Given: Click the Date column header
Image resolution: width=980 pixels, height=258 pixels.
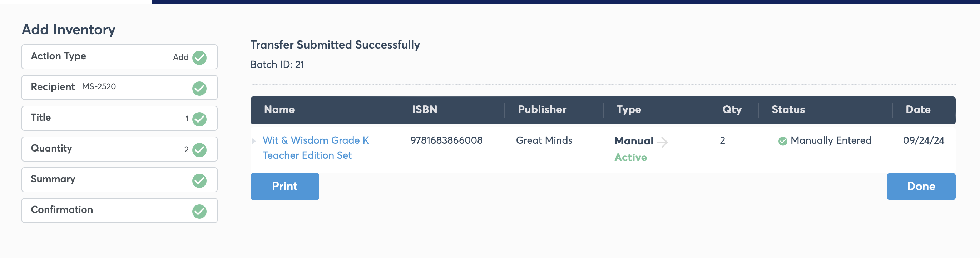Looking at the screenshot, I should click(918, 110).
